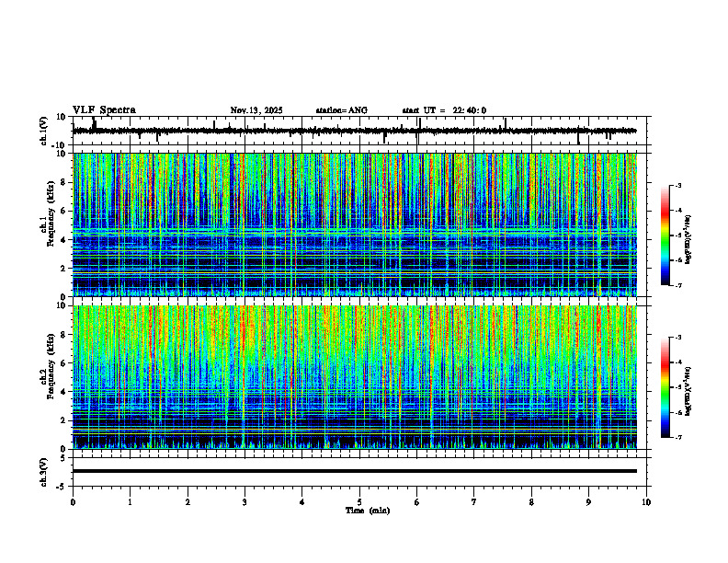This screenshot has height=563, width=728.
Task: Click the -7 label on ch.1 colorbar
Action: point(678,285)
